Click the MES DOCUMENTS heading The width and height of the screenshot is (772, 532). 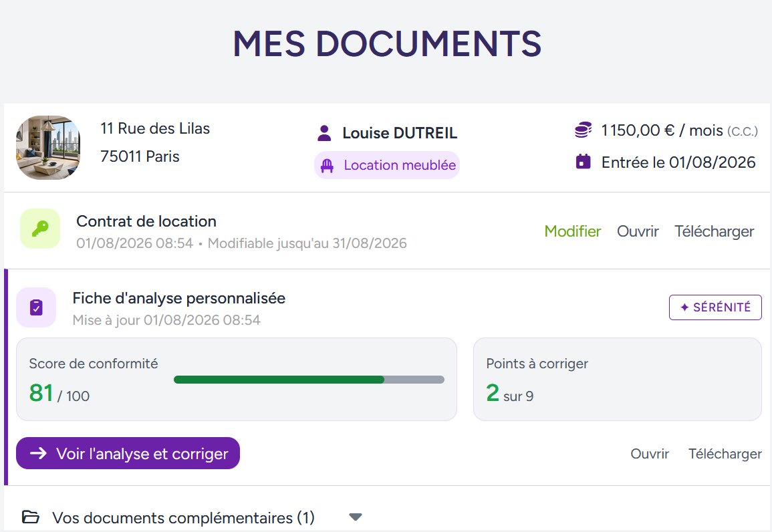387,44
